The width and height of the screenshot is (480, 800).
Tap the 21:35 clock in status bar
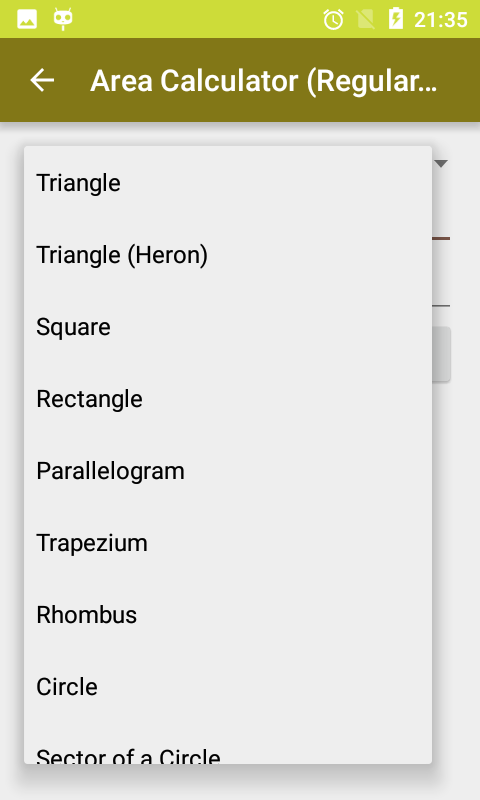(x=441, y=20)
